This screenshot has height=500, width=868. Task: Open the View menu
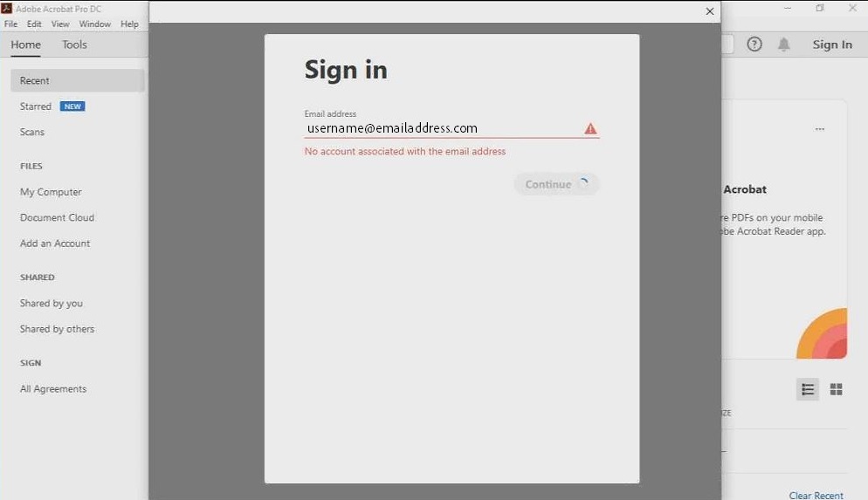(x=60, y=24)
